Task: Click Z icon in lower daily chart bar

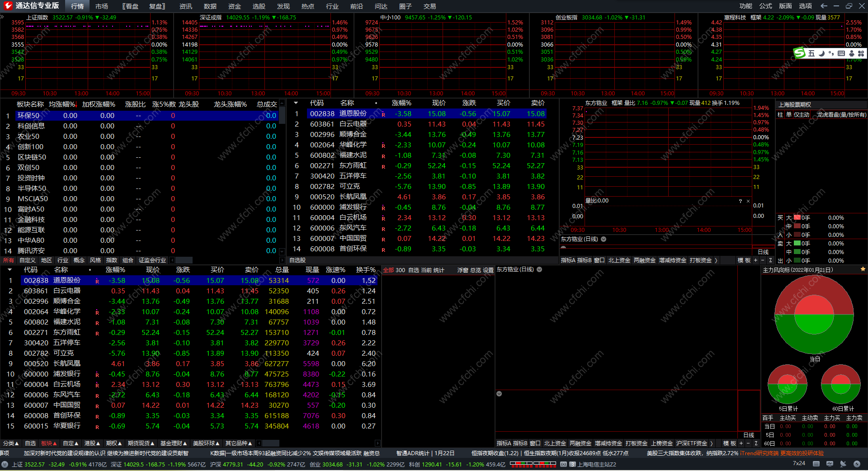Action: 756,443
